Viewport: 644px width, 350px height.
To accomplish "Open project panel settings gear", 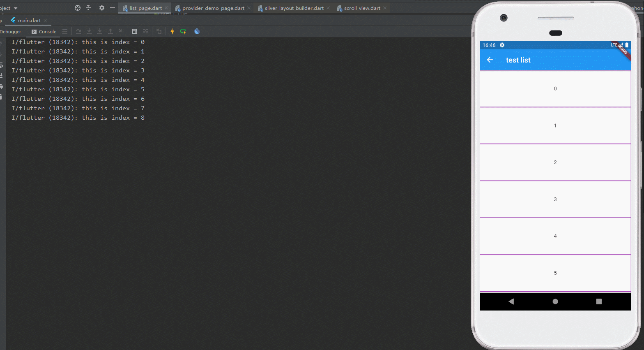I will [x=102, y=8].
